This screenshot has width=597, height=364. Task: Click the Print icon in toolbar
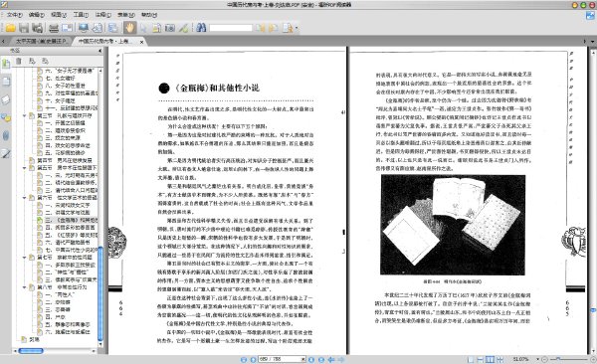click(54, 28)
